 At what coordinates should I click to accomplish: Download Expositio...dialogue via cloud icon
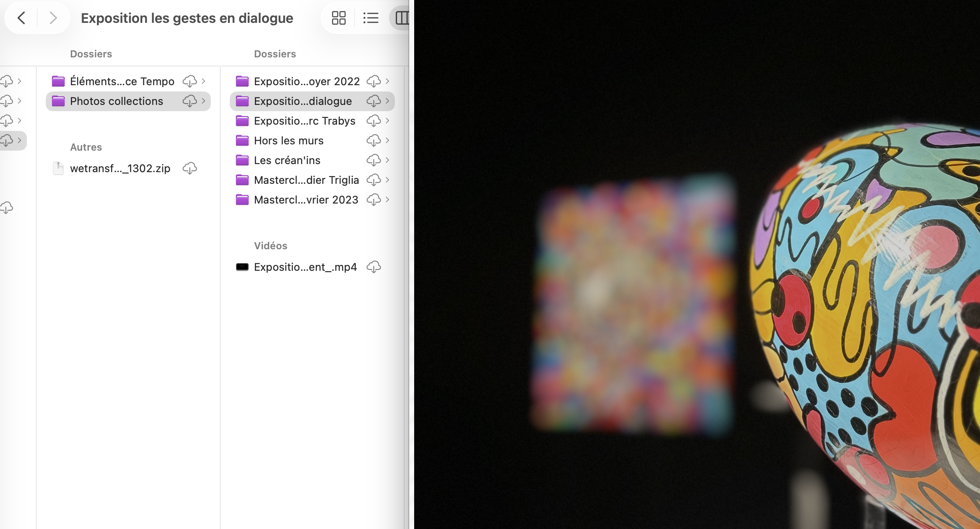click(374, 101)
